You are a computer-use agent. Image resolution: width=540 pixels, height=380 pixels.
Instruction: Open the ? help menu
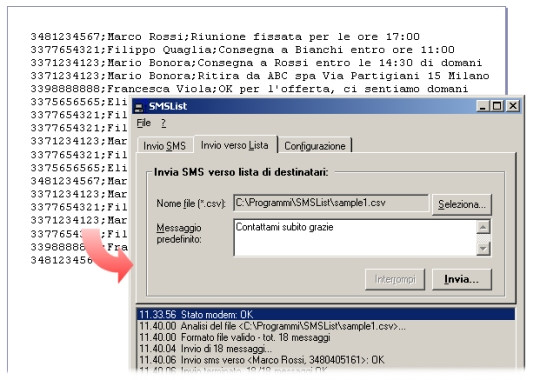pyautogui.click(x=164, y=123)
